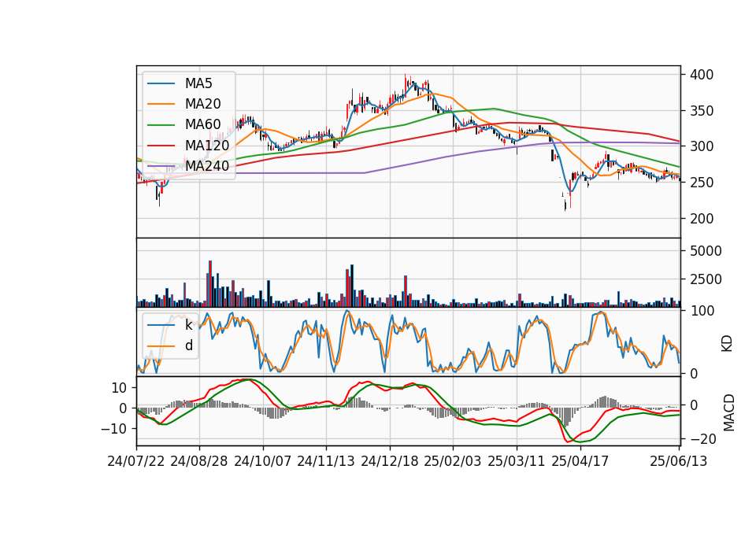This screenshot has width=756, height=543.
Task: Click the -20 MACD right axis tick
Action: coord(703,439)
